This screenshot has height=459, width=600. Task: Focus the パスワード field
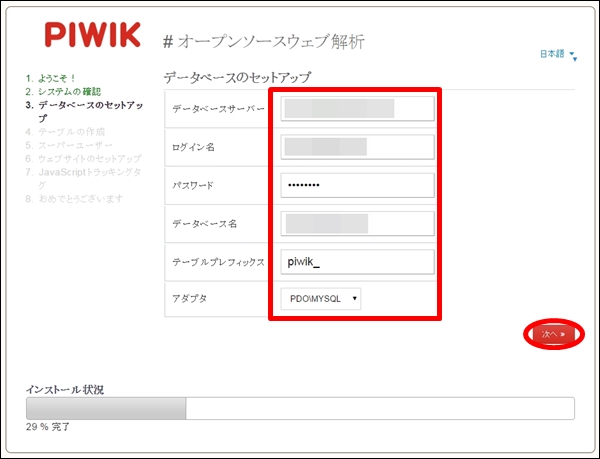[357, 185]
